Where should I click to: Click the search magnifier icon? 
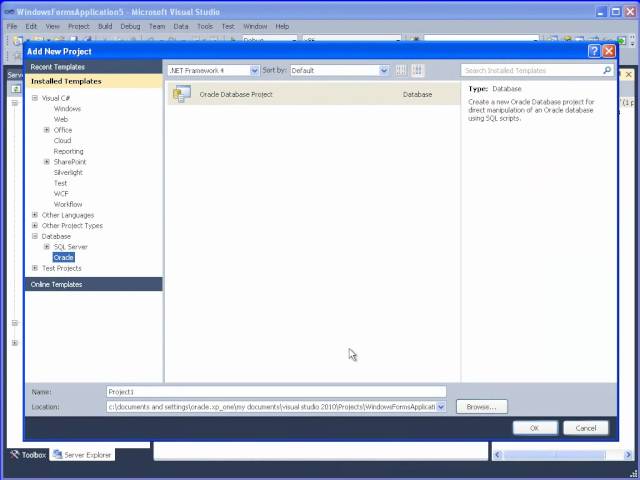click(x=607, y=70)
